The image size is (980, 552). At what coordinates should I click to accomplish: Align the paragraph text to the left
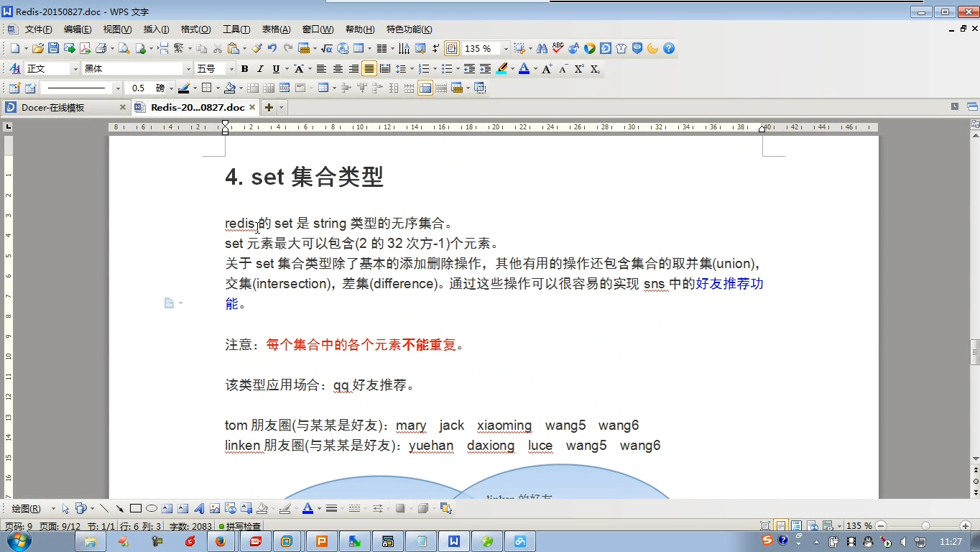pyautogui.click(x=321, y=69)
